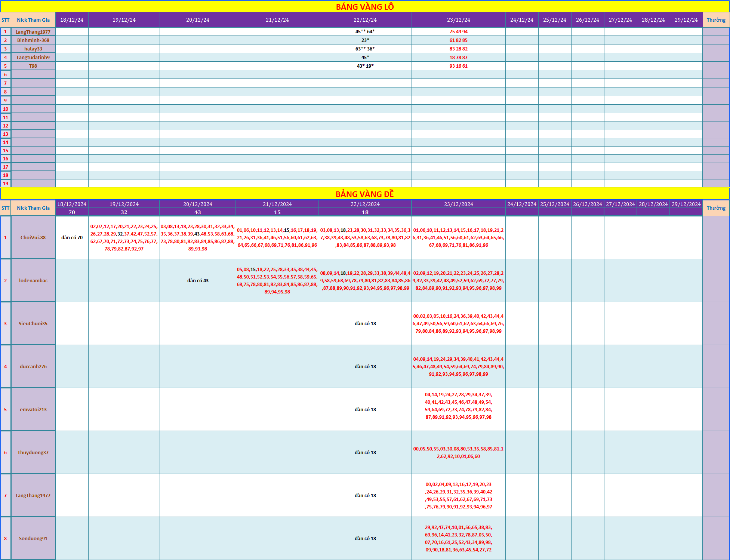Screen dimensions: 730x560
Task: Select the 19/12/24 header in the Lô table
Action: 124,20
